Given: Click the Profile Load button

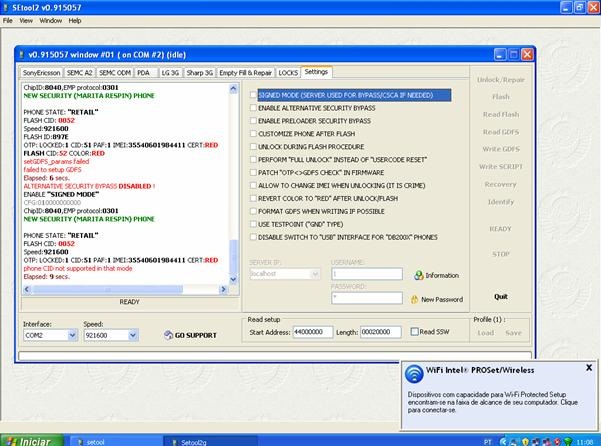Looking at the screenshot, I should pyautogui.click(x=485, y=333).
